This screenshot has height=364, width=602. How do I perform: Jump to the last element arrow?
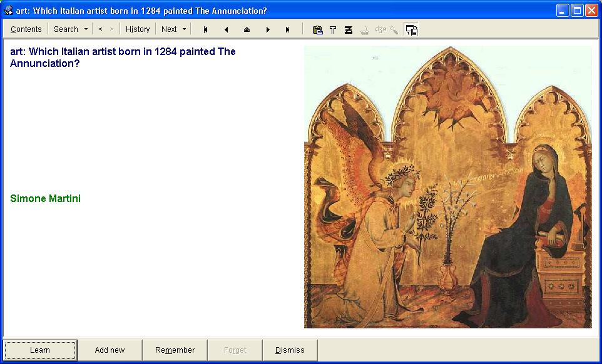[x=288, y=29]
